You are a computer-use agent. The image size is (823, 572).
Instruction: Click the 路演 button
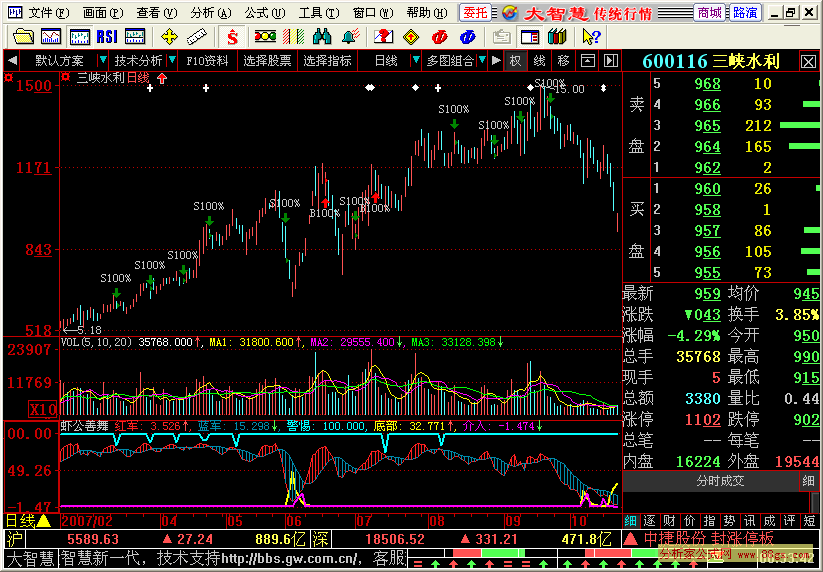[x=745, y=13]
